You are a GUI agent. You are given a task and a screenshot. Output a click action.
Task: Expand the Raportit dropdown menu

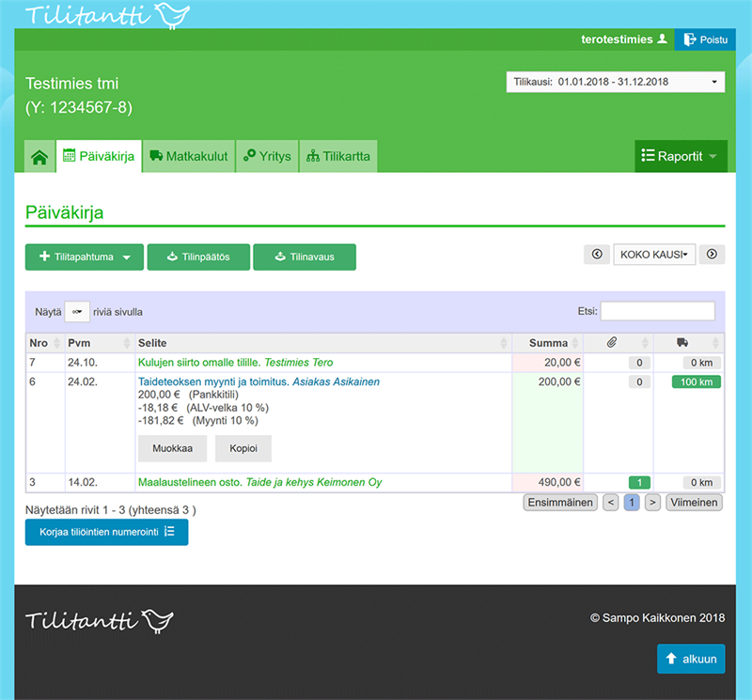(681, 157)
